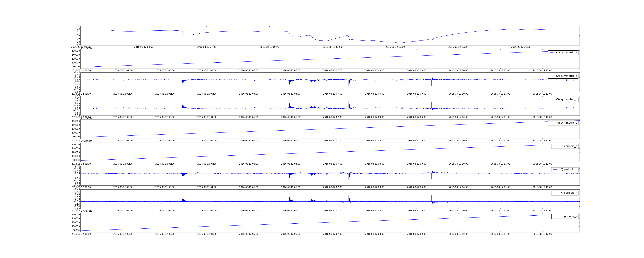Click the 09:00 tick label under periodic_v plot

coord(417,234)
